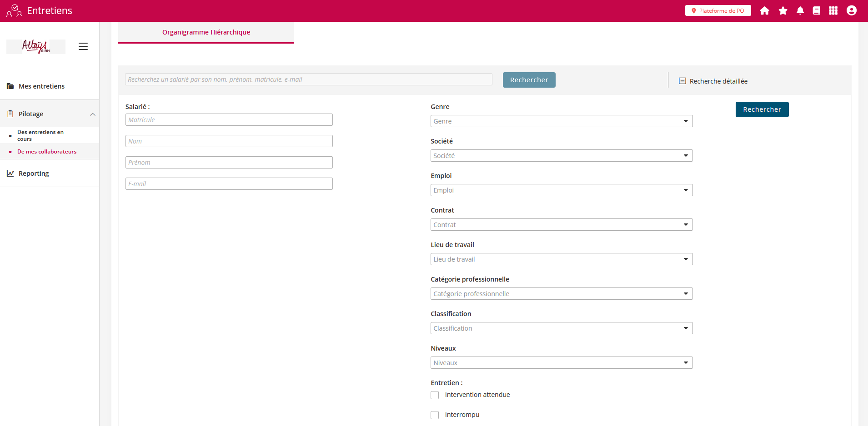The width and height of the screenshot is (868, 426).
Task: Focus the Matricule input field
Action: [x=229, y=120]
